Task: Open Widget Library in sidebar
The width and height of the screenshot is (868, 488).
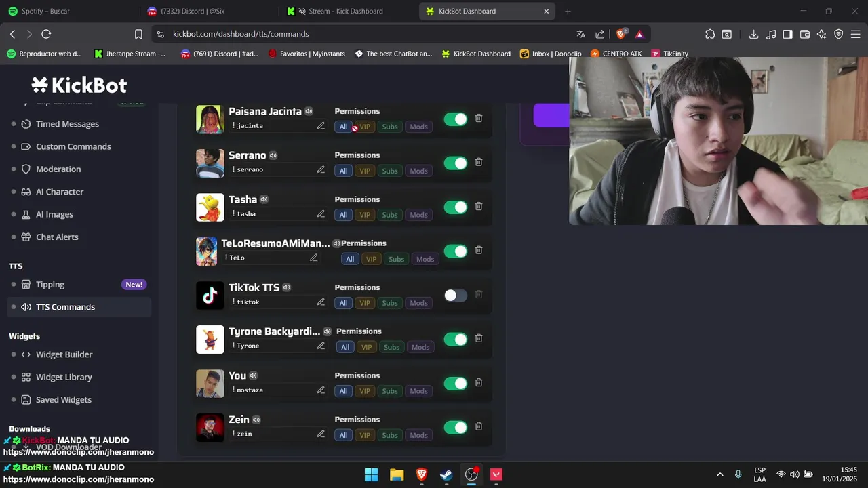Action: click(x=64, y=377)
